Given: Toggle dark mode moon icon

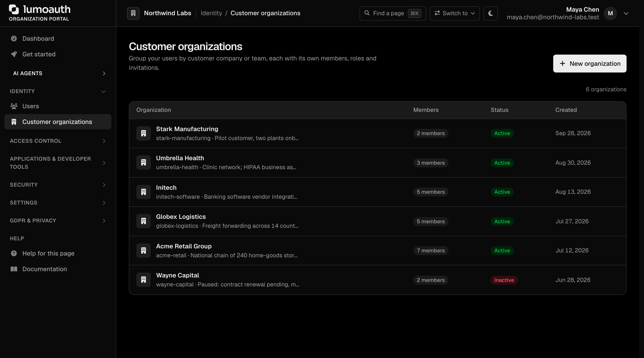Looking at the screenshot, I should (491, 13).
